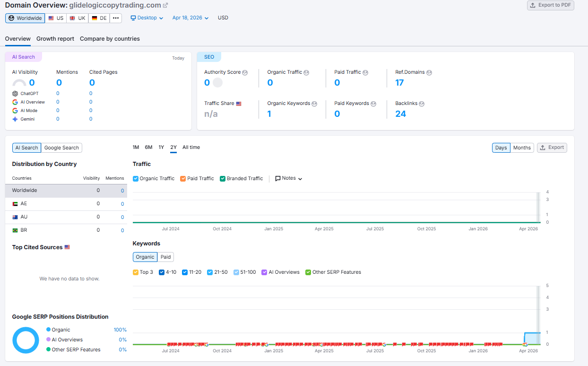Expand the Notes dropdown
This screenshot has height=366, width=588.
coord(289,179)
